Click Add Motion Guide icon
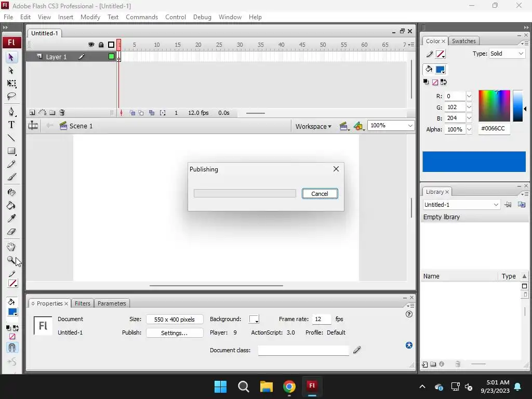 42,113
